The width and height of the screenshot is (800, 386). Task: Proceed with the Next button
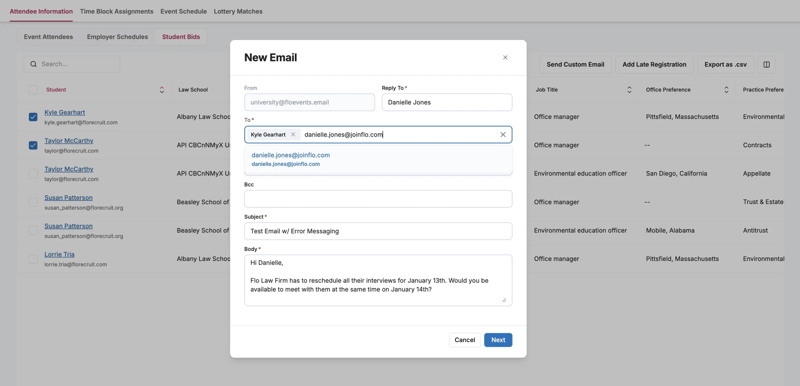coord(498,340)
